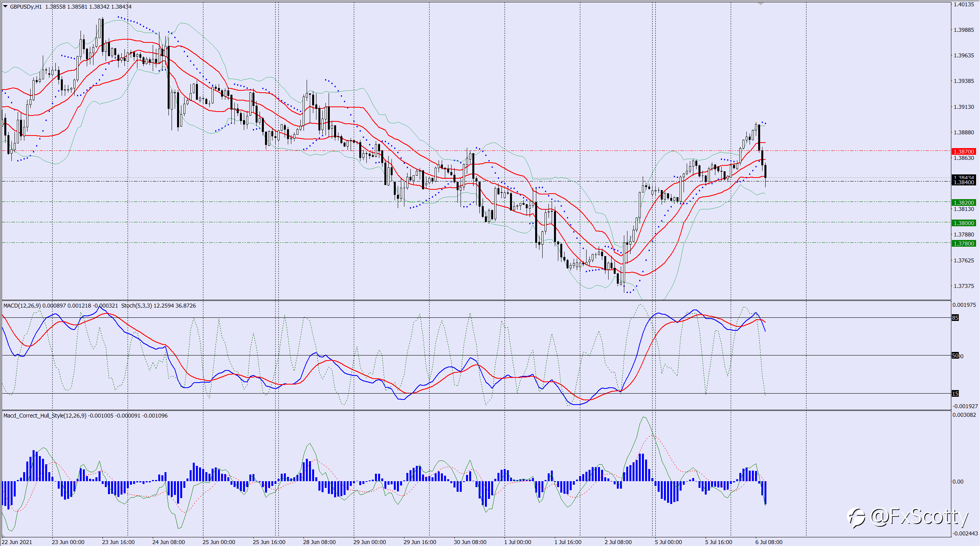Click the level 85 label in MACD panel

click(x=955, y=318)
